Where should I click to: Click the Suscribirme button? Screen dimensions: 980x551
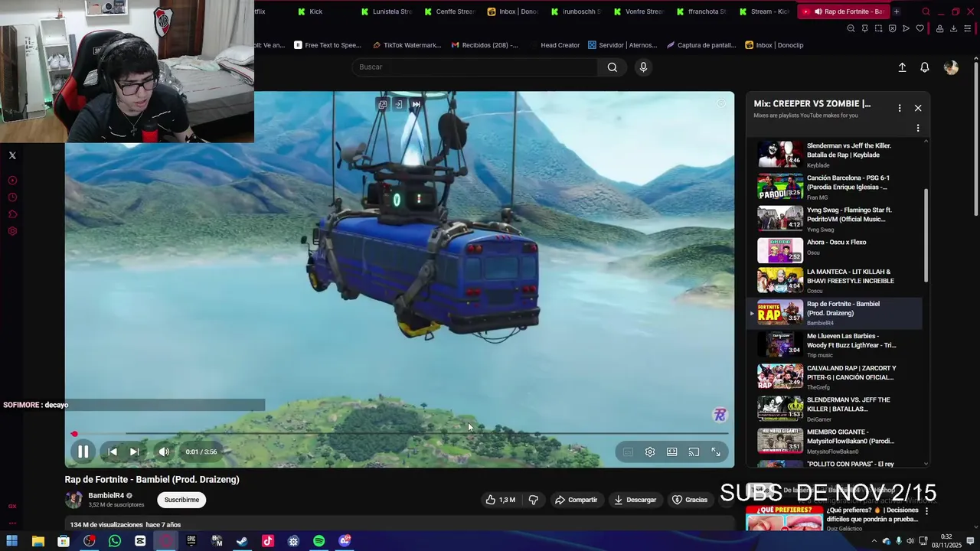[181, 500]
